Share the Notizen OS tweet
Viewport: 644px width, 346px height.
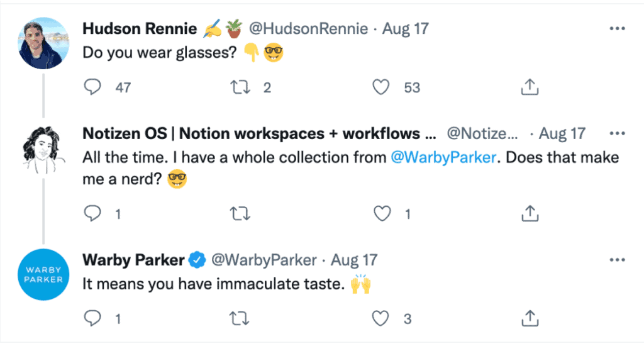530,214
